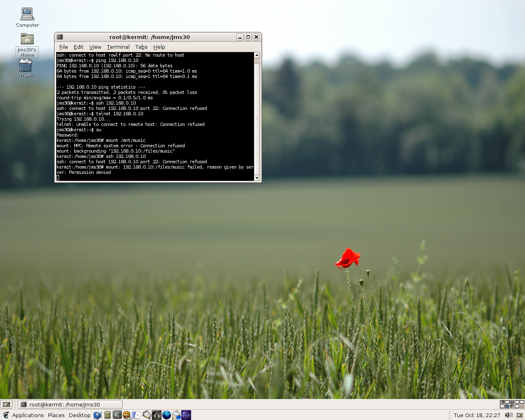
Task: Open the terminal window menu icon in the title bar
Action: pos(60,37)
